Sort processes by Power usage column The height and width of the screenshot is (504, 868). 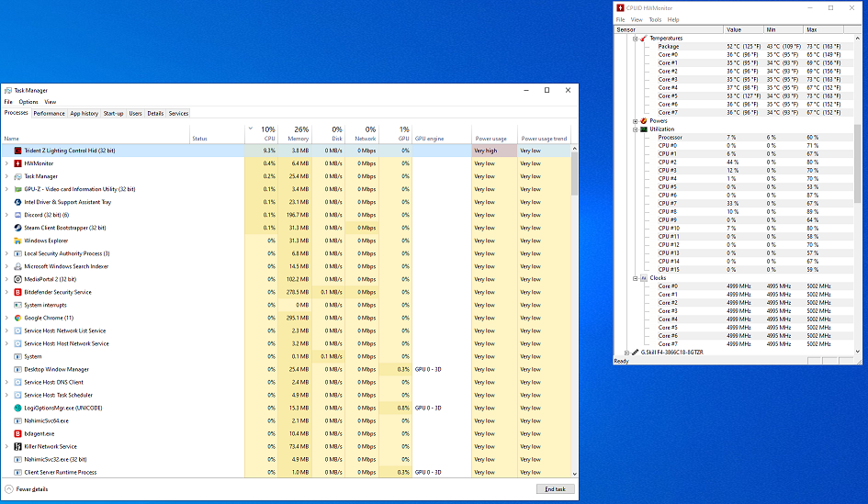pos(494,133)
